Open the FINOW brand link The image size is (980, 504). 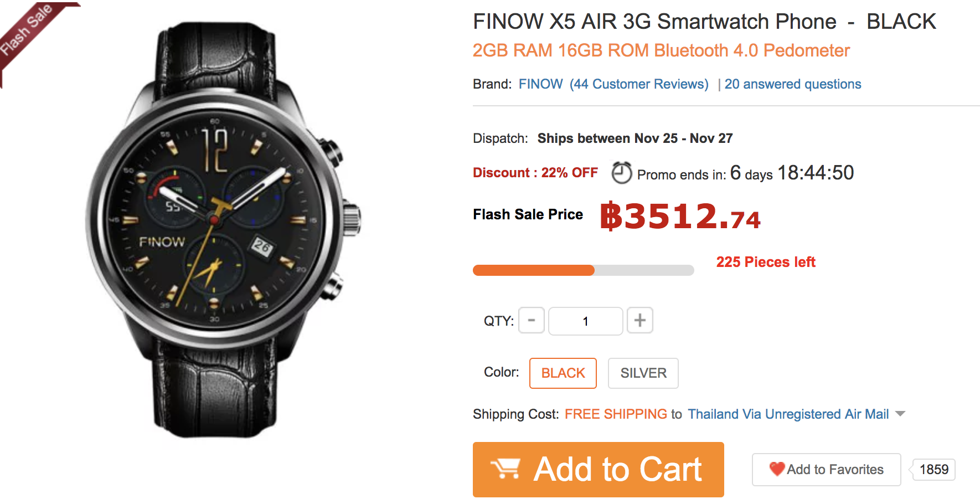[x=540, y=84]
